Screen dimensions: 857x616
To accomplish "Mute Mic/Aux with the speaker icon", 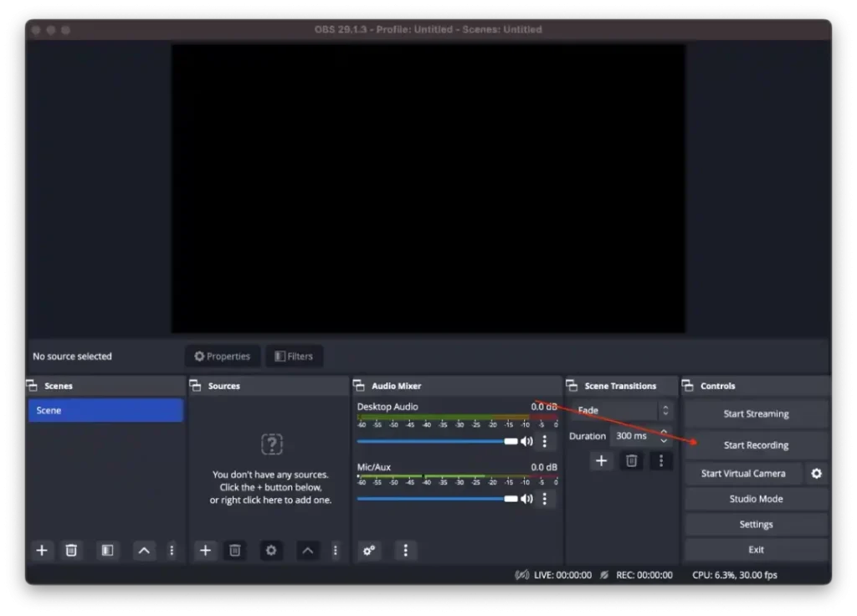I will [527, 499].
